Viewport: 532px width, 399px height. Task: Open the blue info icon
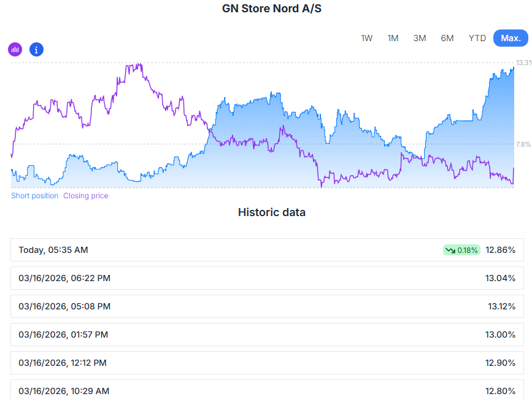click(x=36, y=50)
